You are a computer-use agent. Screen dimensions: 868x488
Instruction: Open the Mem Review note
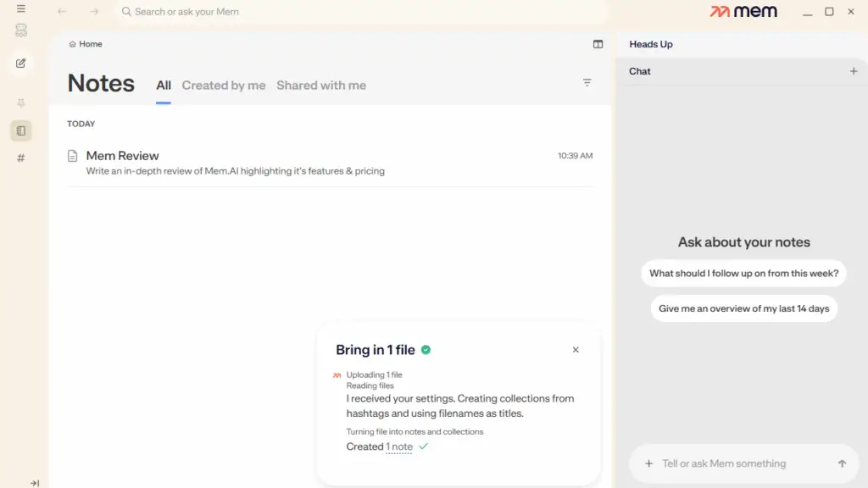123,156
